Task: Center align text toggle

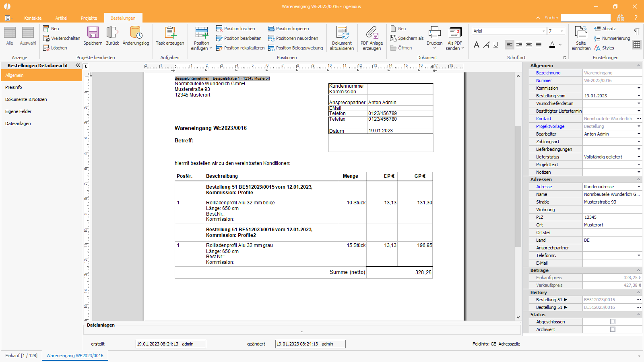Action: pos(529,45)
